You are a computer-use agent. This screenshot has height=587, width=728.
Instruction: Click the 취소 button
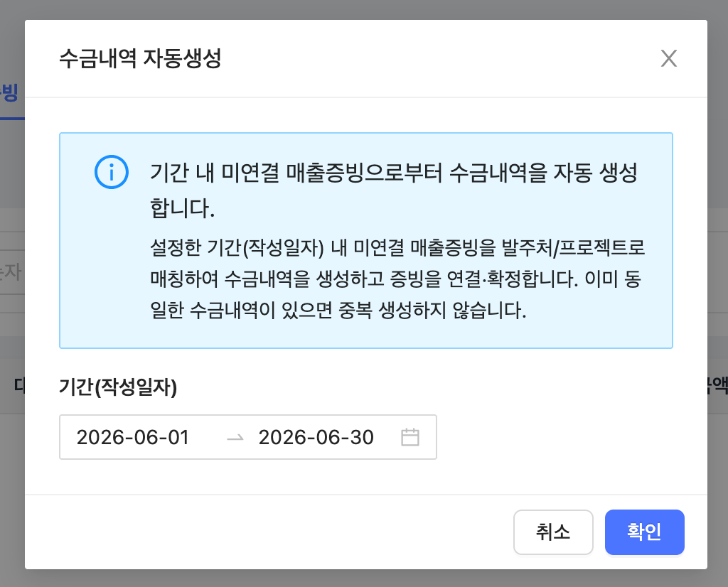pos(553,532)
